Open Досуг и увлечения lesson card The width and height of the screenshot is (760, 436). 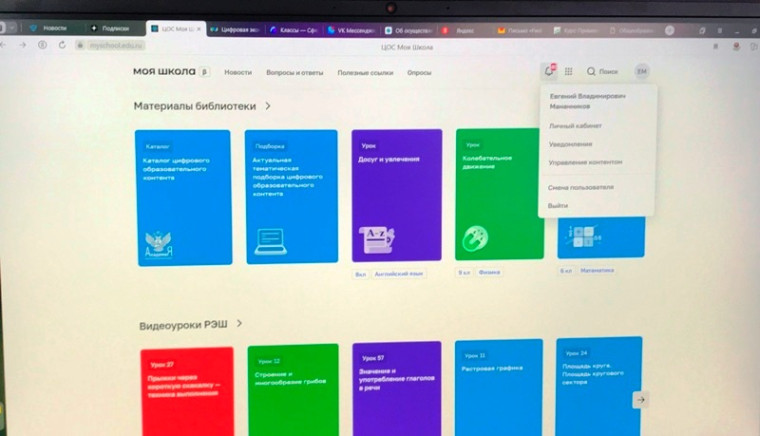tap(396, 195)
